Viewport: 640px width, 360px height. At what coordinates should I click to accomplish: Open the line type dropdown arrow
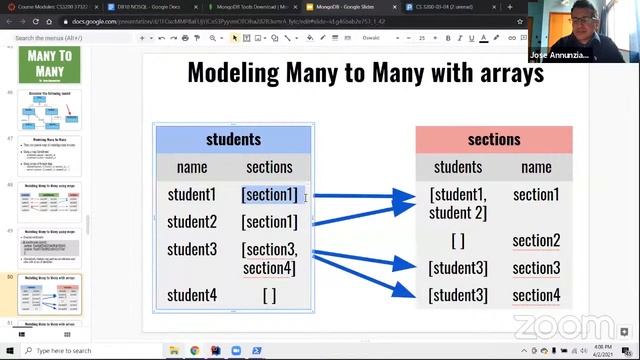pyautogui.click(x=296, y=38)
